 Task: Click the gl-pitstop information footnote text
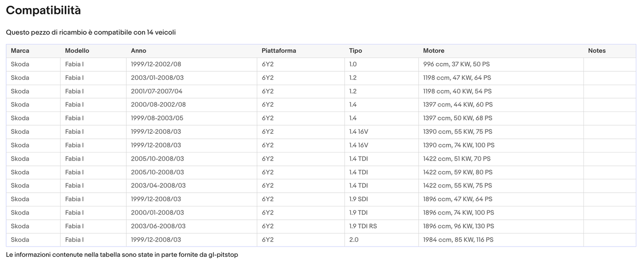122,255
